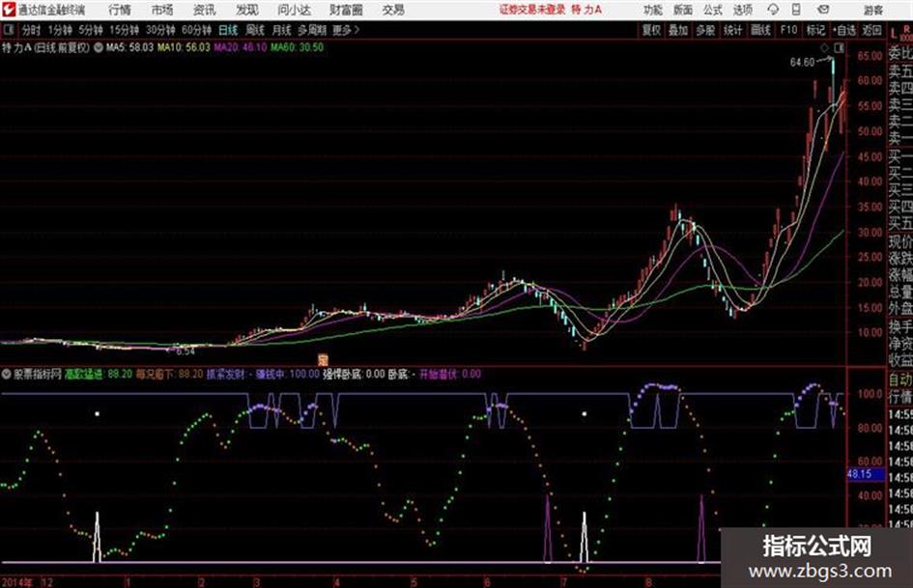
Task: Switch to the 5分钟 period tab
Action: (x=91, y=30)
